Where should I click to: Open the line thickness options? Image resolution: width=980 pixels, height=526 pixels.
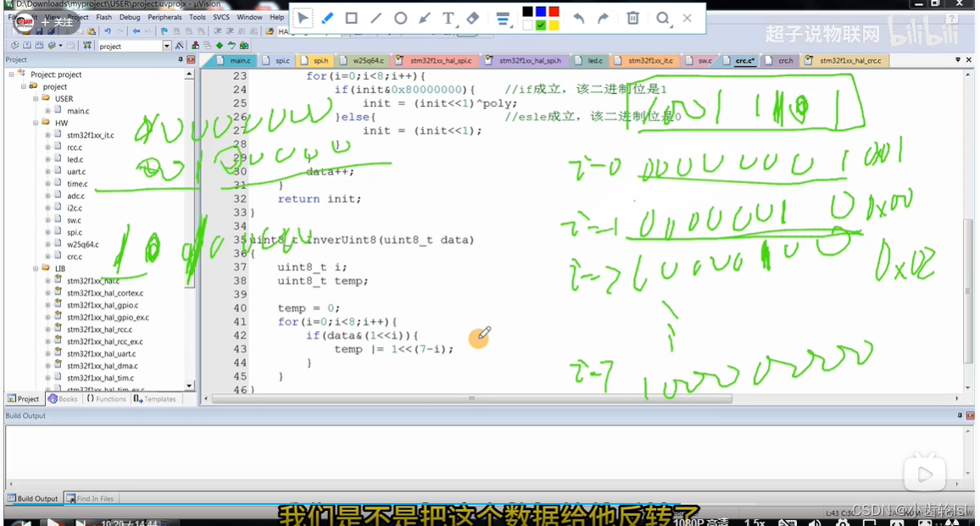click(503, 19)
